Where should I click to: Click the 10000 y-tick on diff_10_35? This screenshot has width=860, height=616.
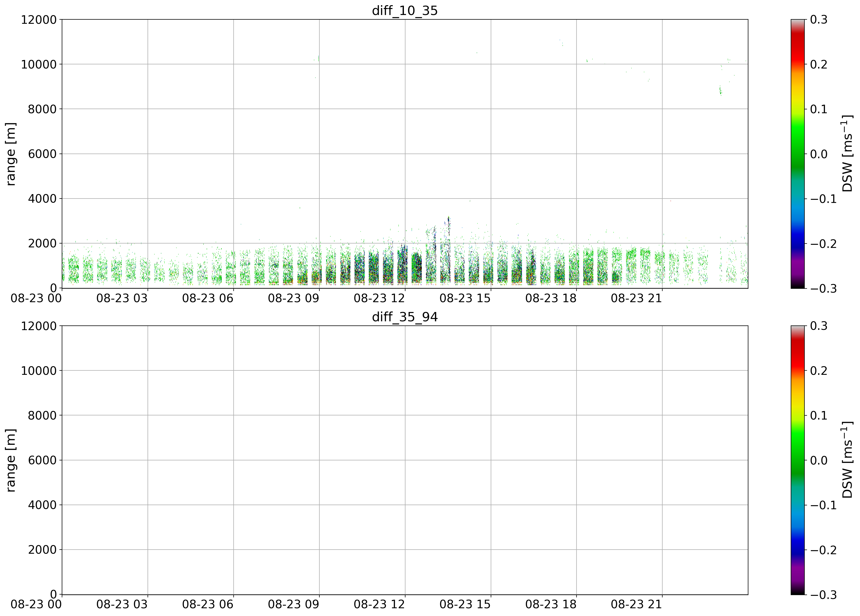pyautogui.click(x=39, y=64)
